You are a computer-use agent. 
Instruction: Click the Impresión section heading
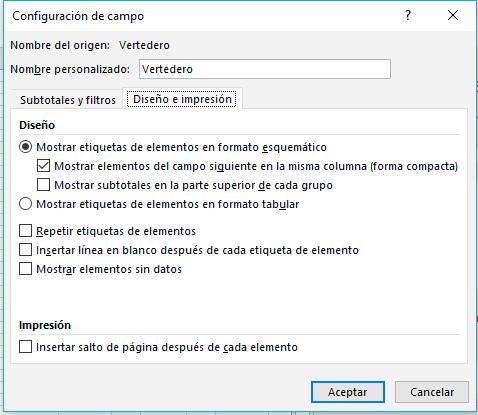coord(45,325)
